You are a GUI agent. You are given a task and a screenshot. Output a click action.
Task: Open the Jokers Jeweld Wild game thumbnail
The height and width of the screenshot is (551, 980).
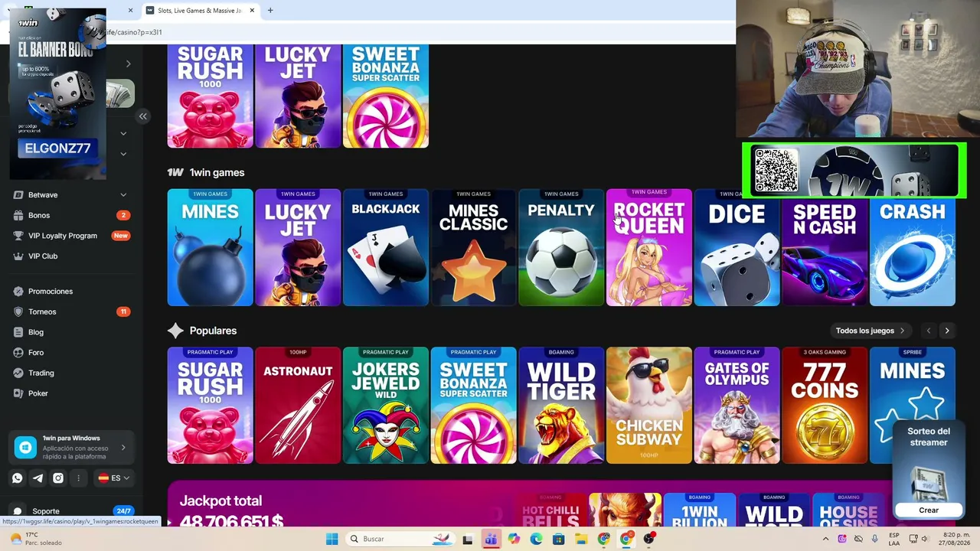(386, 406)
